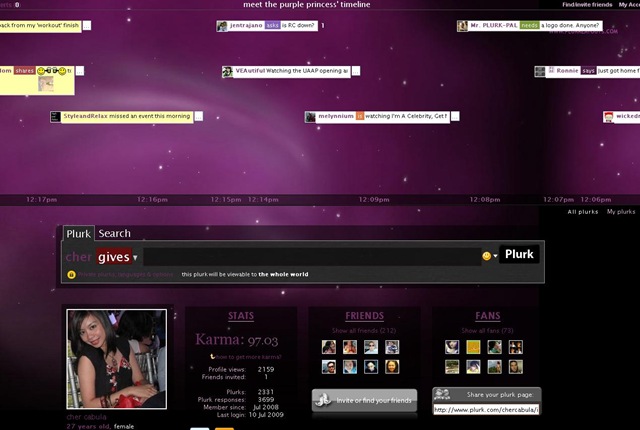
Task: Jump to the 12:17pm timeline marker
Action: [x=42, y=200]
